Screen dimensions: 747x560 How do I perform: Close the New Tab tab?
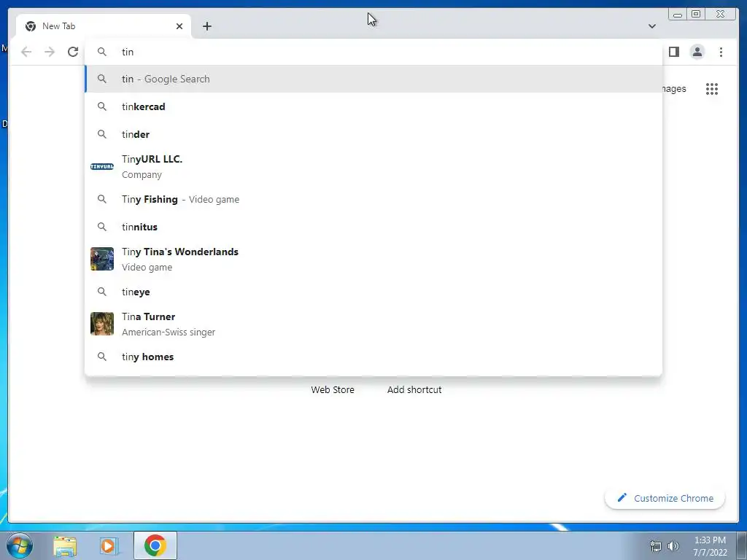pyautogui.click(x=179, y=26)
